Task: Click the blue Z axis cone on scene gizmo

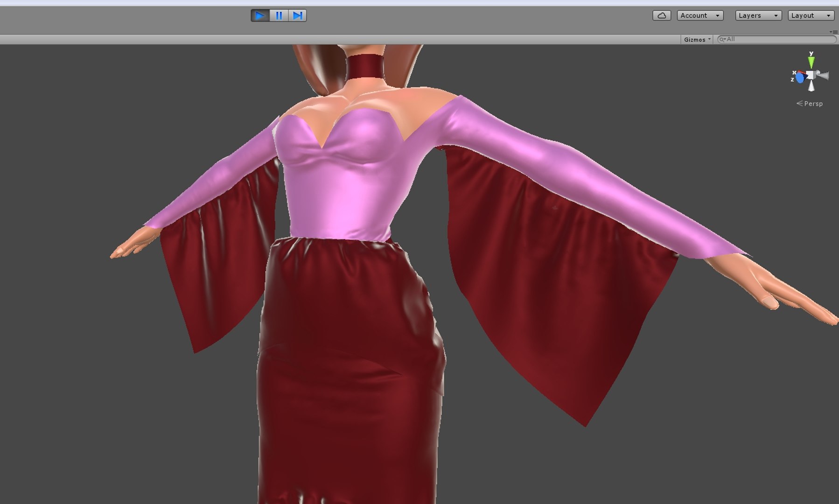Action: coord(800,77)
